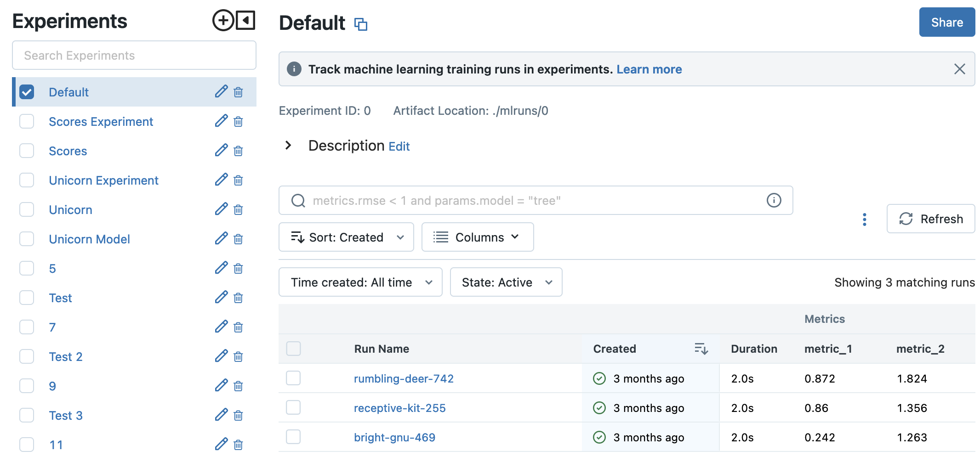Click the pencil icon for Scores Experiment

point(221,121)
